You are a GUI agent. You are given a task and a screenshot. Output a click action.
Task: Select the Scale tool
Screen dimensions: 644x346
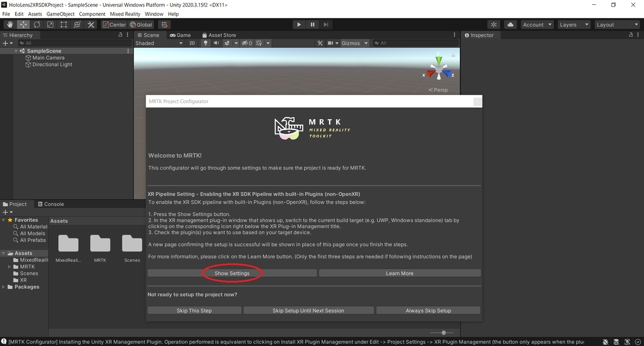(50, 24)
